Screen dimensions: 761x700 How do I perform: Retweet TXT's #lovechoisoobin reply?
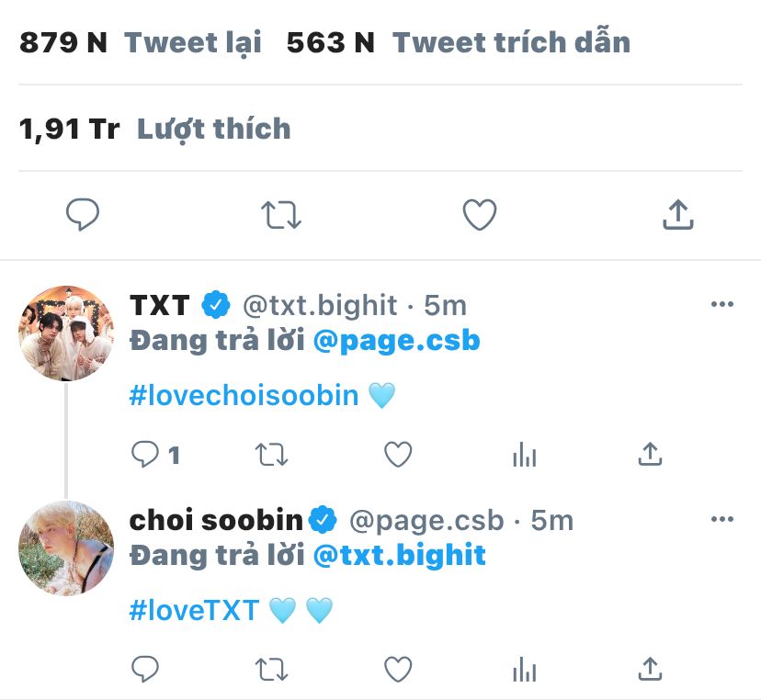coord(272,454)
